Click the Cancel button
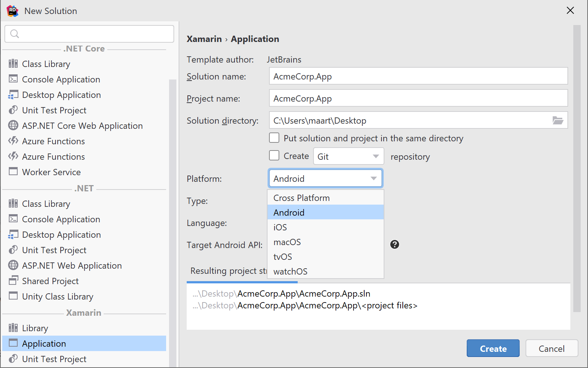Screen dimensions: 588x368 (x=552, y=348)
